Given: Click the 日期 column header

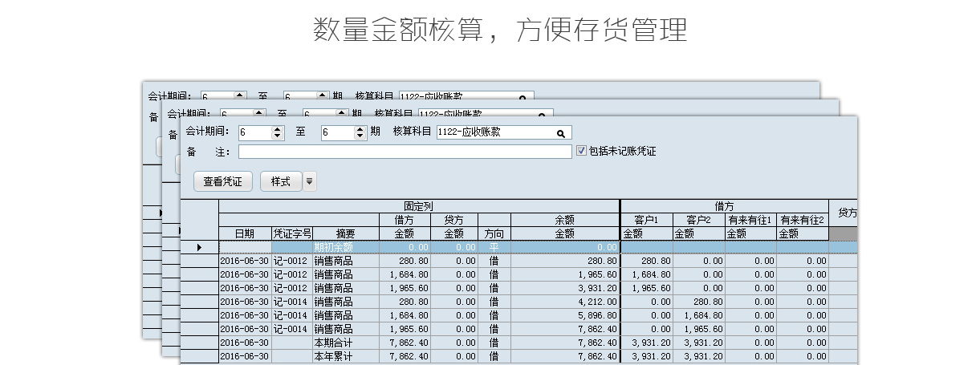Looking at the screenshot, I should (245, 233).
